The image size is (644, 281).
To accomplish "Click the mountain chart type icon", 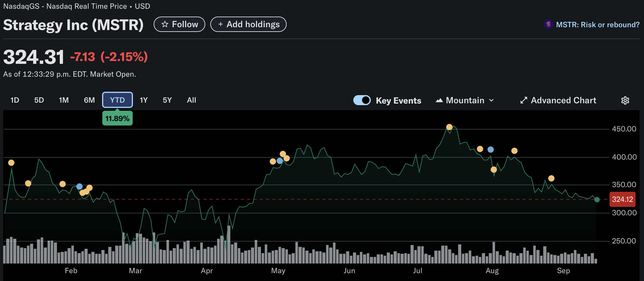I will point(439,100).
